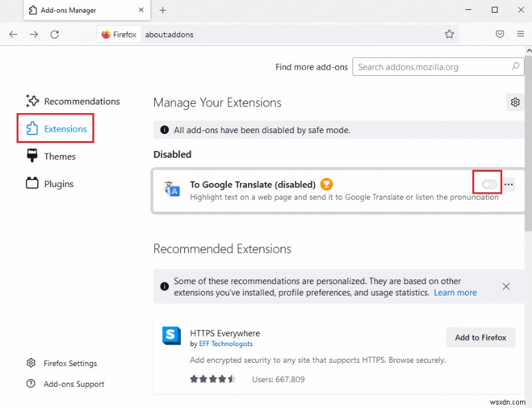Image resolution: width=532 pixels, height=408 pixels.
Task: Open the tools gear for all add-ons
Action: click(515, 102)
